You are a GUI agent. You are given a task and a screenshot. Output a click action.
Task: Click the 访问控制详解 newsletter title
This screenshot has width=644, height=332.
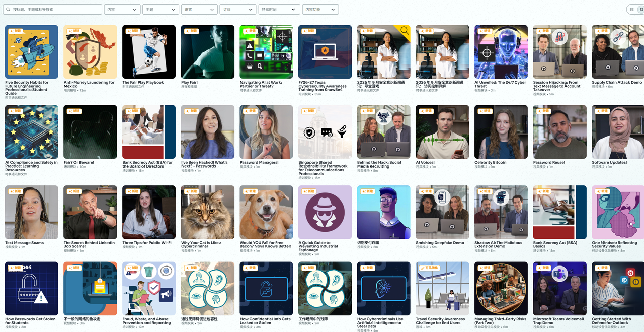coord(440,84)
